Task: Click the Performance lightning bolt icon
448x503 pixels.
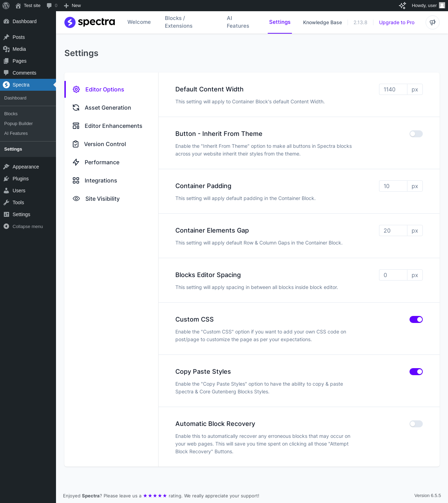Action: click(76, 162)
